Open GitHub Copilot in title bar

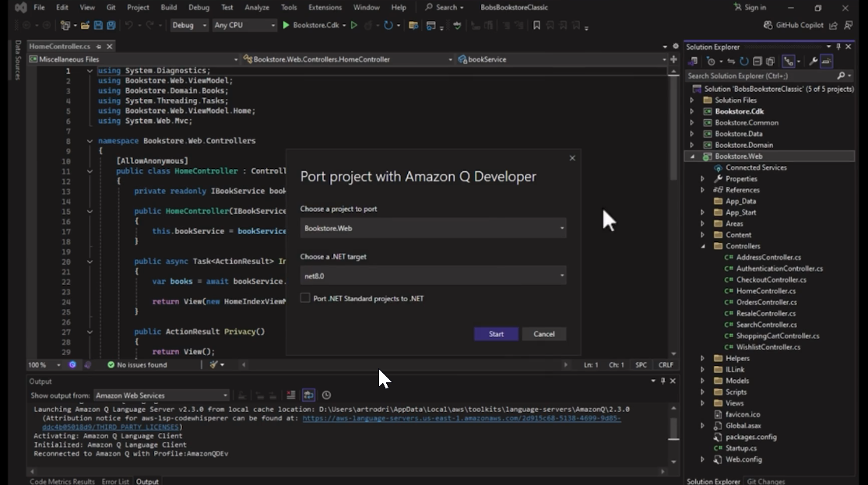pos(794,25)
